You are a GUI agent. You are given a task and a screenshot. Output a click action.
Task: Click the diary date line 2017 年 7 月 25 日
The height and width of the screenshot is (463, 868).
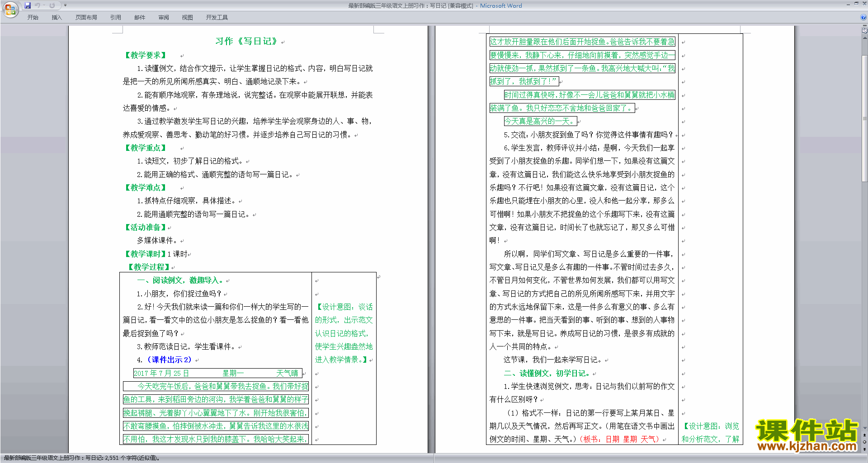point(161,373)
